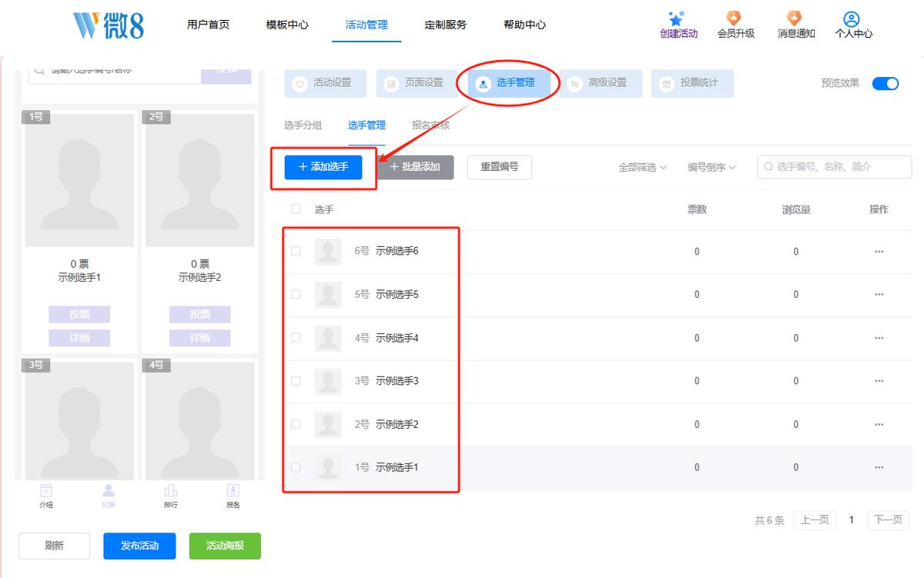This screenshot has width=924, height=578.
Task: Click the 下一页 pagination button
Action: (x=888, y=520)
